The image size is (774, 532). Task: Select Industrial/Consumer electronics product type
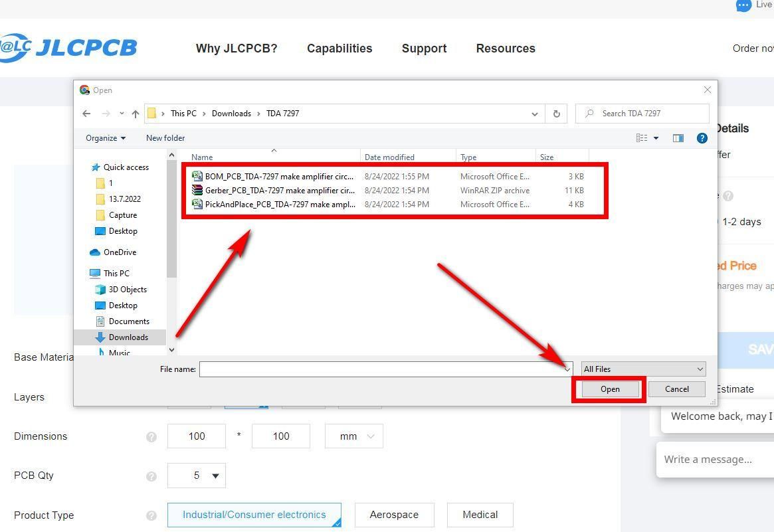click(x=254, y=515)
